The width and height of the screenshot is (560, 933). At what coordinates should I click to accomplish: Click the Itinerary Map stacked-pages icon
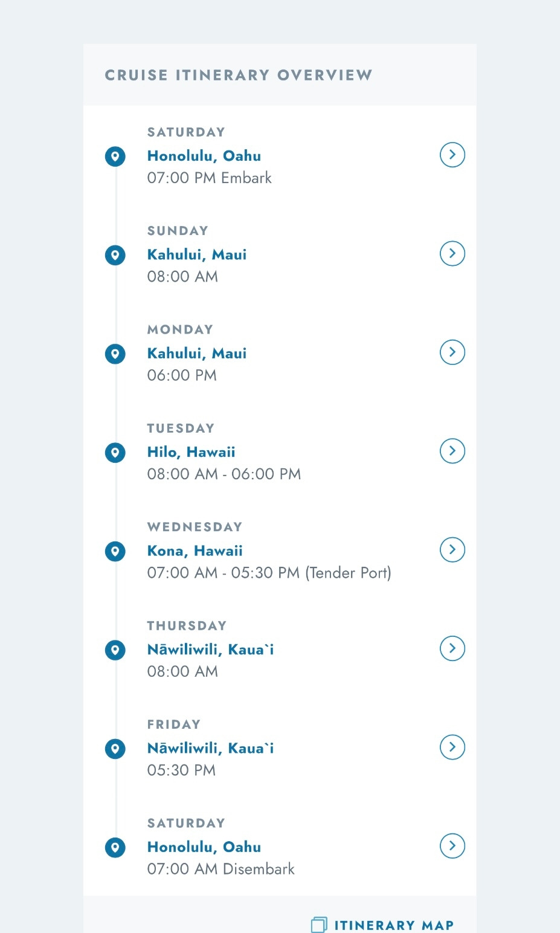point(319,925)
